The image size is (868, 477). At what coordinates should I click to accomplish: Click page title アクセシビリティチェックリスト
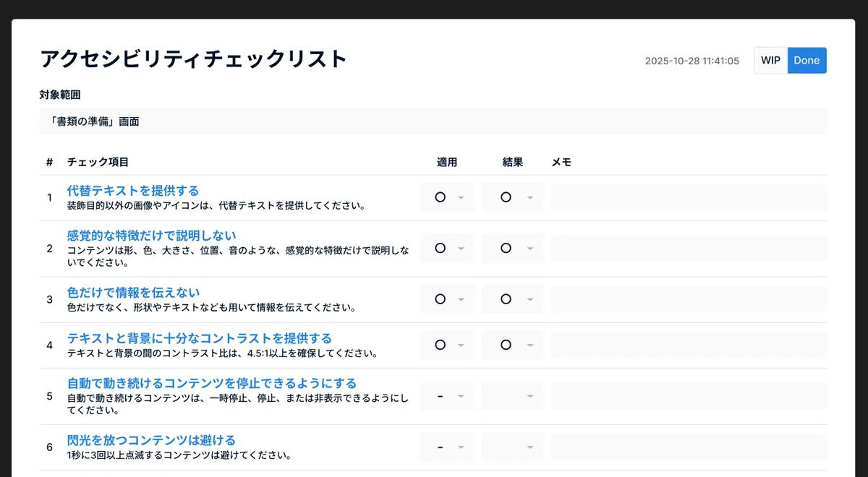[x=194, y=59]
